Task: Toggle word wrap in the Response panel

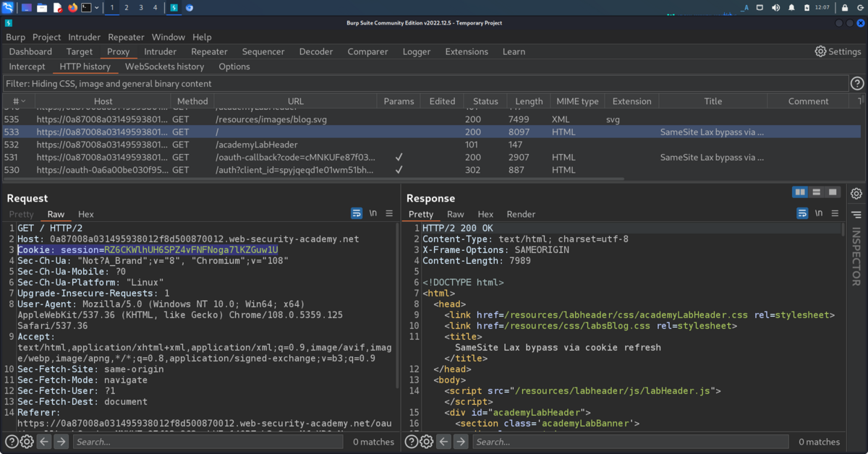Action: (x=802, y=213)
